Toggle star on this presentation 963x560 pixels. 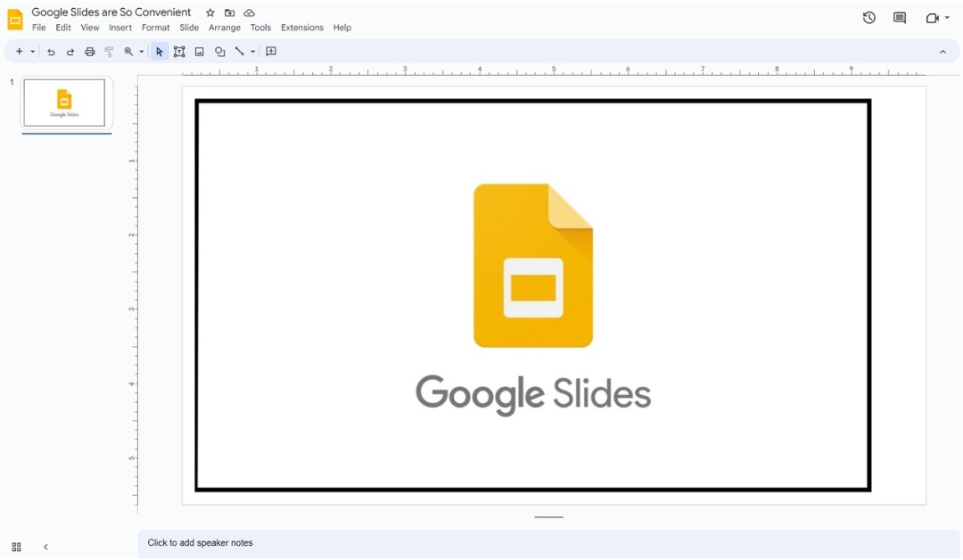[x=210, y=12]
